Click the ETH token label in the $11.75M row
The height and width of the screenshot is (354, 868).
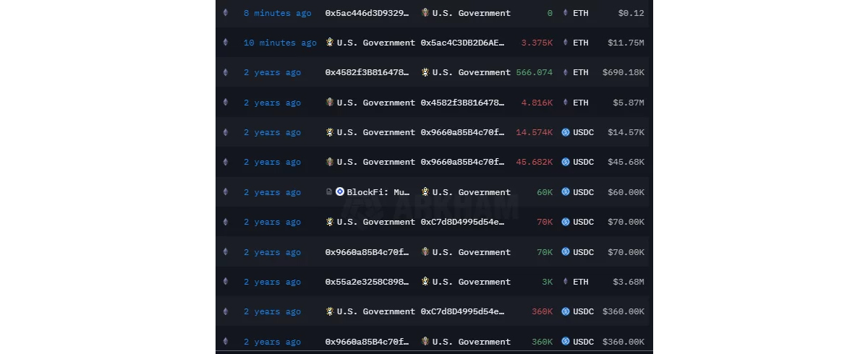pyautogui.click(x=581, y=43)
